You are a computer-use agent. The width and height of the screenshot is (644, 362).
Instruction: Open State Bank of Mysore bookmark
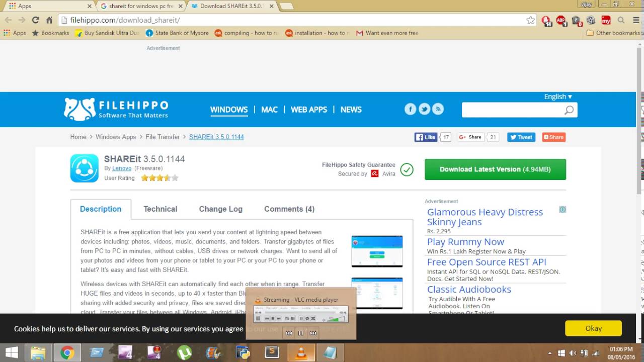click(177, 33)
